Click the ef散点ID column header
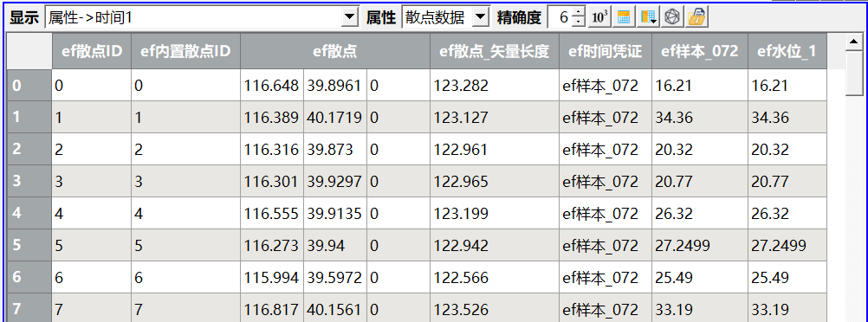The height and width of the screenshot is (322, 868). 91,51
